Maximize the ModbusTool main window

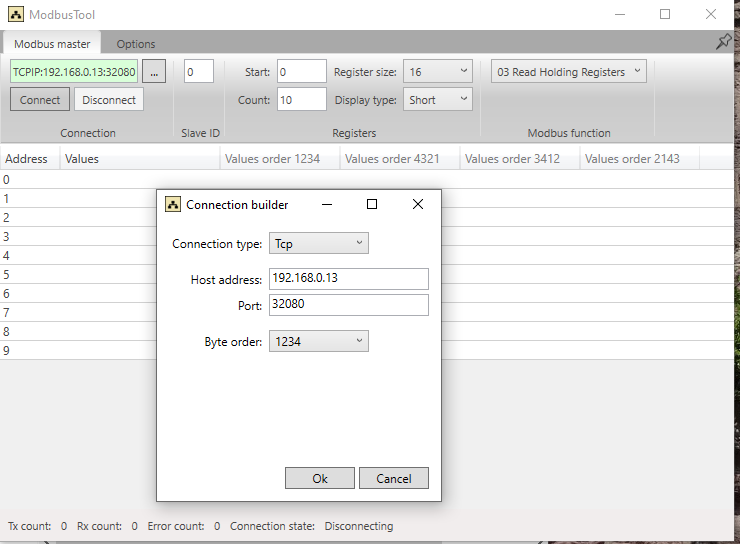pos(665,15)
